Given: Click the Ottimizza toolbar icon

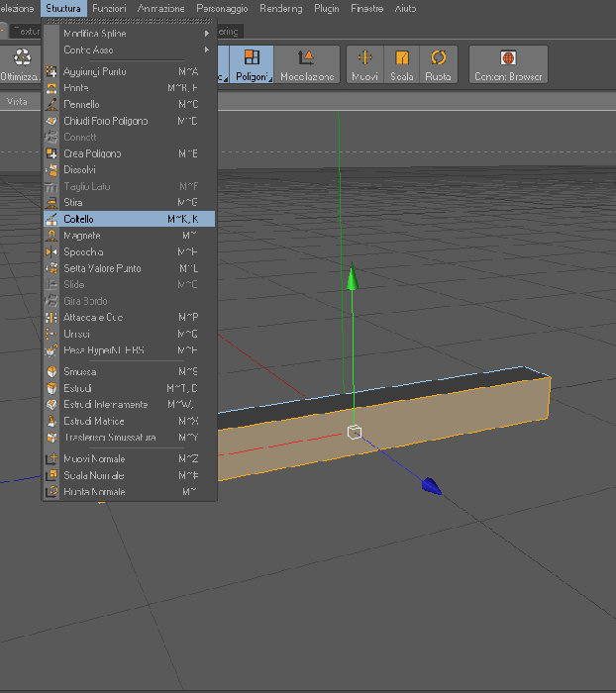Looking at the screenshot, I should pyautogui.click(x=21, y=64).
